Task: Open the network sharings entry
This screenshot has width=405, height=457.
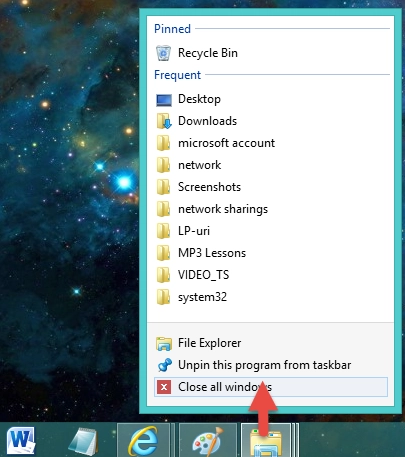Action: click(271, 209)
